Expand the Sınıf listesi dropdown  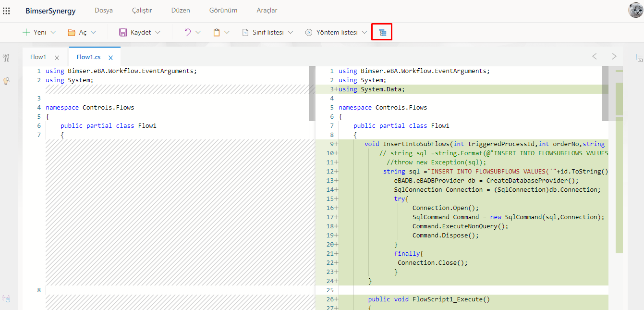[290, 32]
